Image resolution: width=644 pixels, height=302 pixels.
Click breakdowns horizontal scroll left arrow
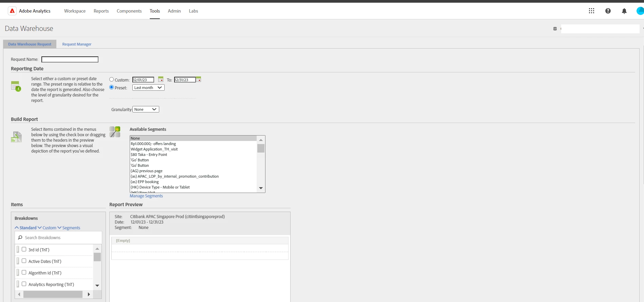click(19, 295)
